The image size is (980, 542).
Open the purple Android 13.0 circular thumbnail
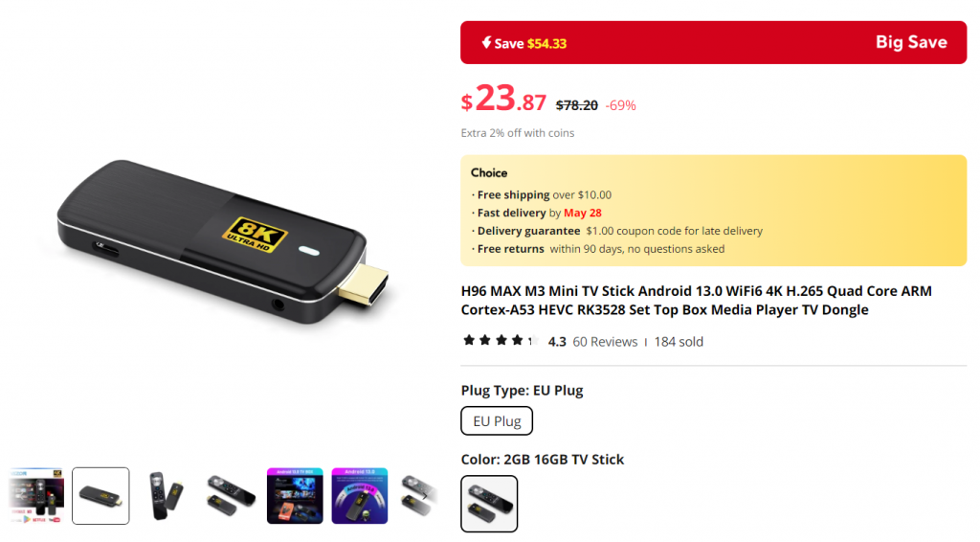click(x=360, y=496)
